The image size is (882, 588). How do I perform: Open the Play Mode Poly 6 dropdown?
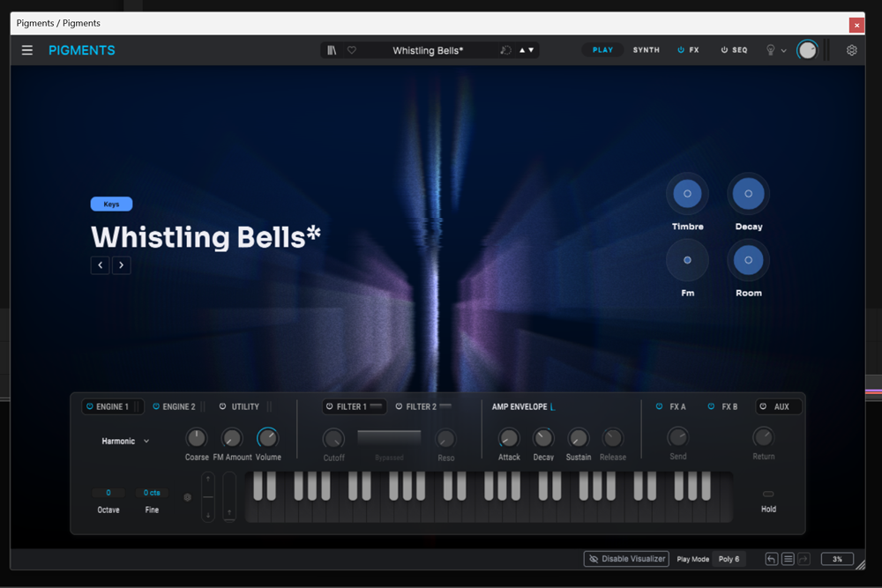click(729, 559)
